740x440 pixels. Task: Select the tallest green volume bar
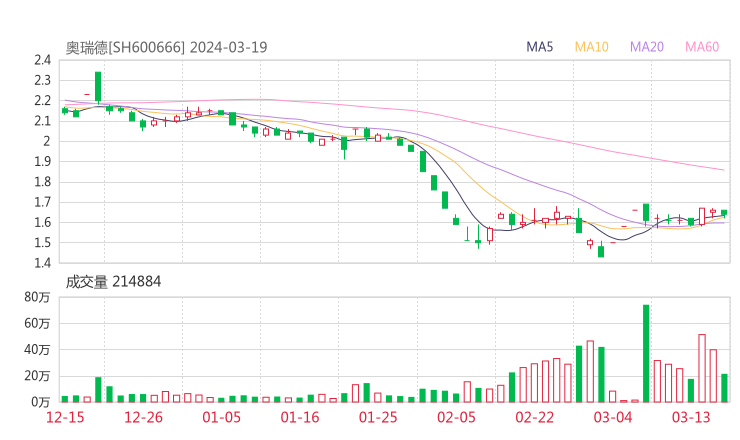click(646, 354)
